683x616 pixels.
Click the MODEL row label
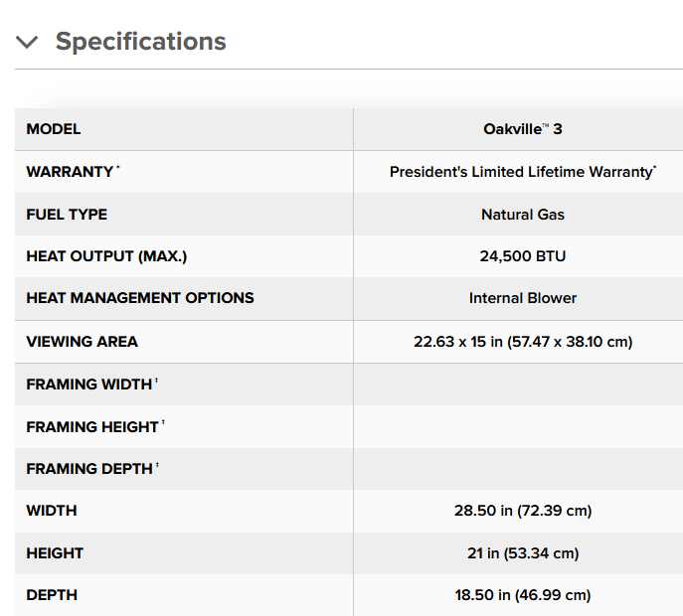pos(54,129)
